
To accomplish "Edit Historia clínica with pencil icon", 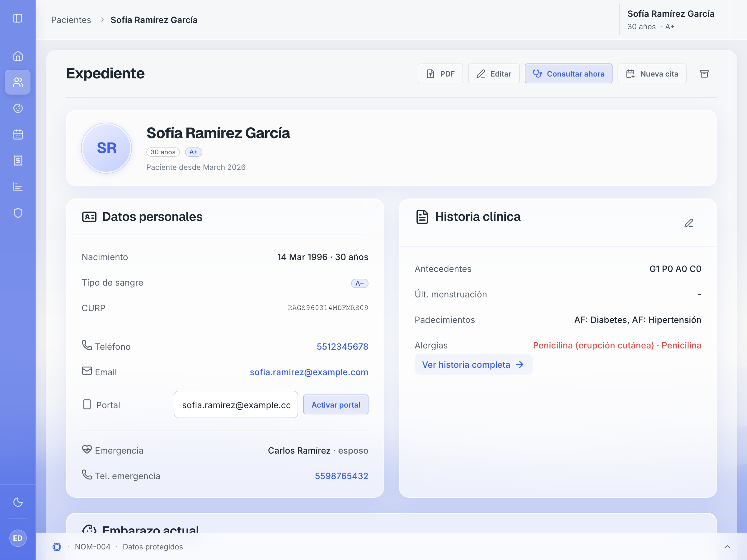I will (x=689, y=223).
